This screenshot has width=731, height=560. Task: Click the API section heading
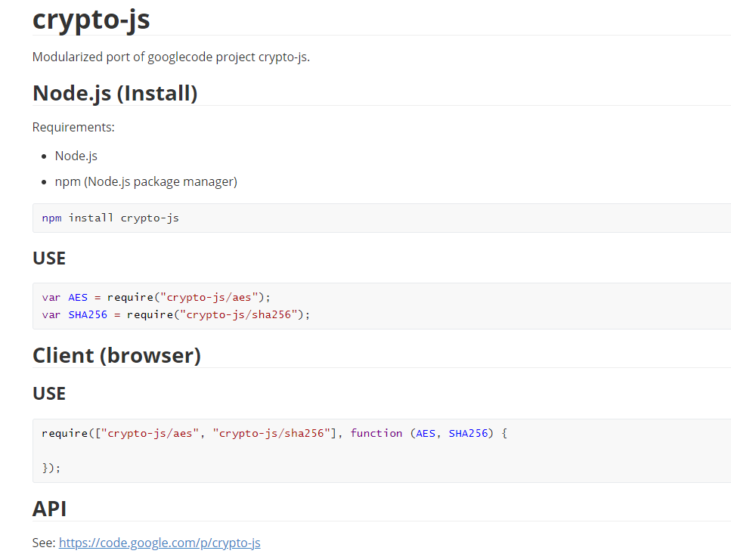tap(49, 509)
